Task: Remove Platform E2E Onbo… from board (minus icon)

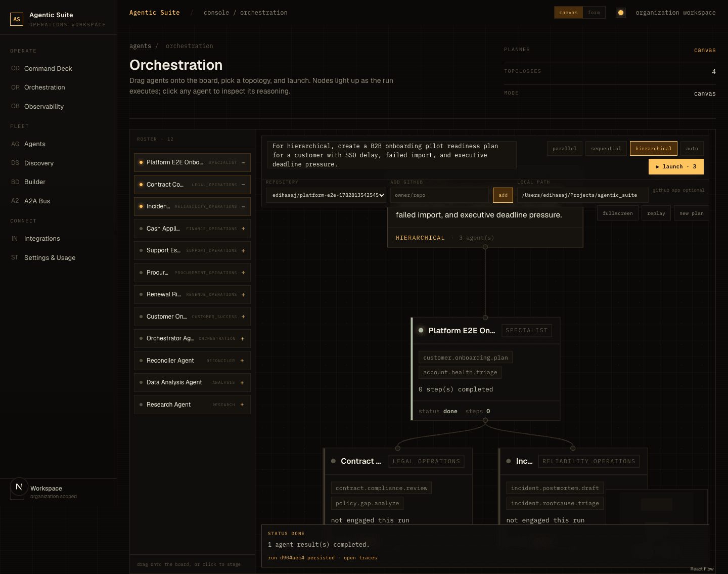Action: [x=243, y=162]
